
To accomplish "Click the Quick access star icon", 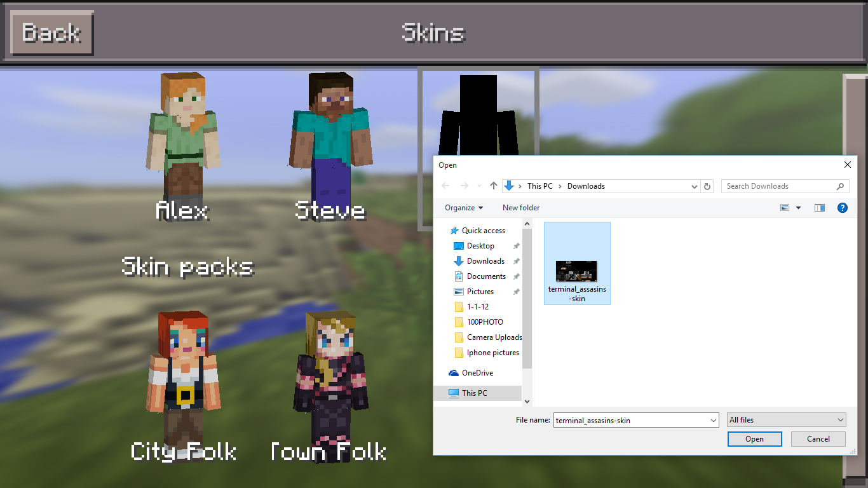I will (454, 231).
